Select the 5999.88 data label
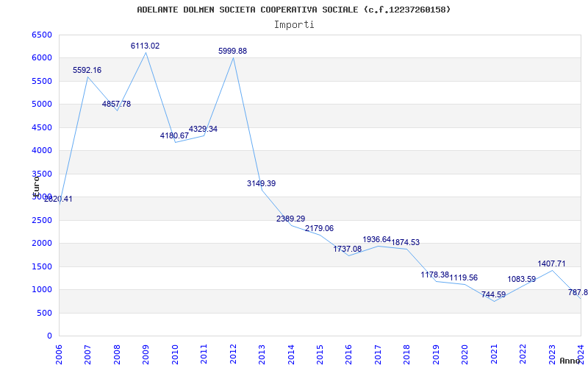The height and width of the screenshot is (368, 588). point(232,51)
